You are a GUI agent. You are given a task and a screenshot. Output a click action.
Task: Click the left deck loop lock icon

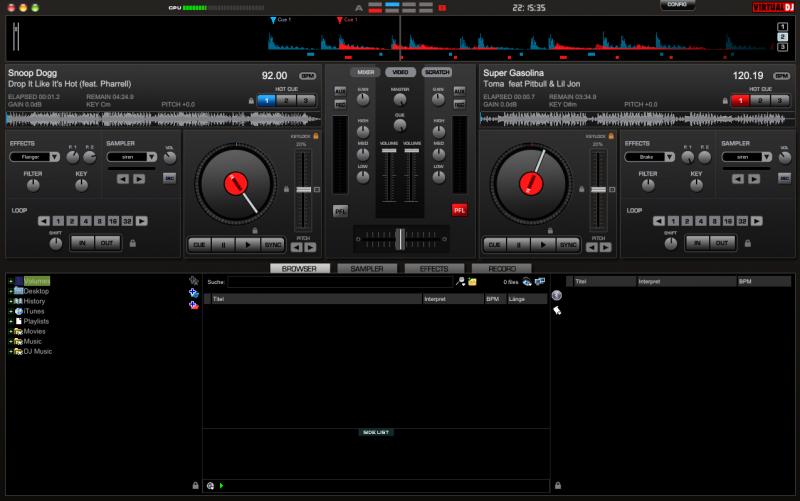(133, 243)
